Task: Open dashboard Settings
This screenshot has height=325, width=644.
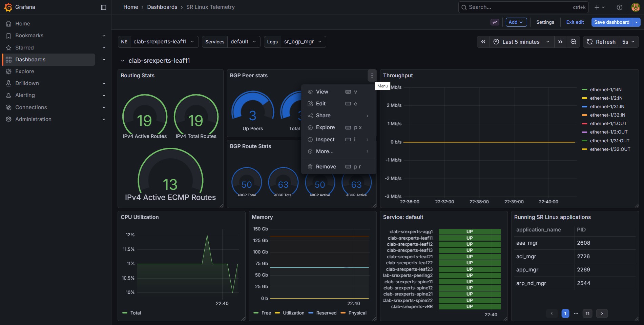Action: coord(545,22)
